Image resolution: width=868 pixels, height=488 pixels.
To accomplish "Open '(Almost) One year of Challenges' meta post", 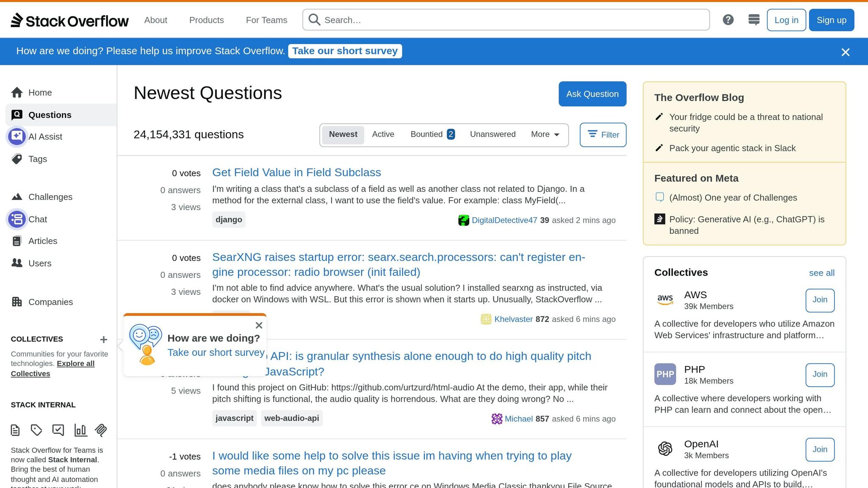I will (733, 198).
